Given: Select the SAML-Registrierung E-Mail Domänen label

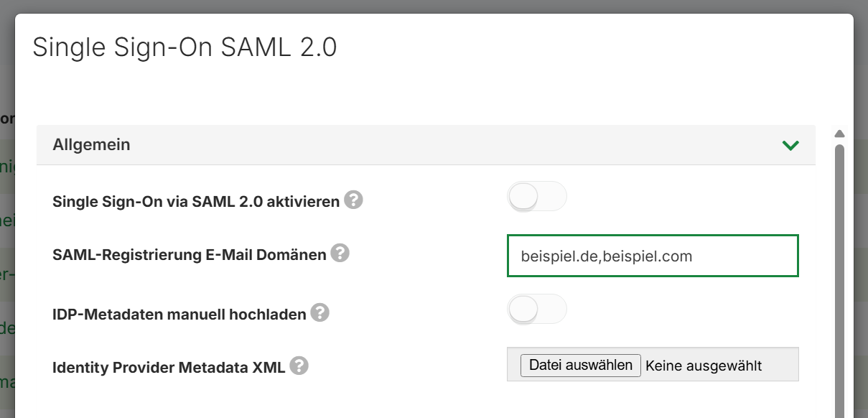Looking at the screenshot, I should point(189,255).
